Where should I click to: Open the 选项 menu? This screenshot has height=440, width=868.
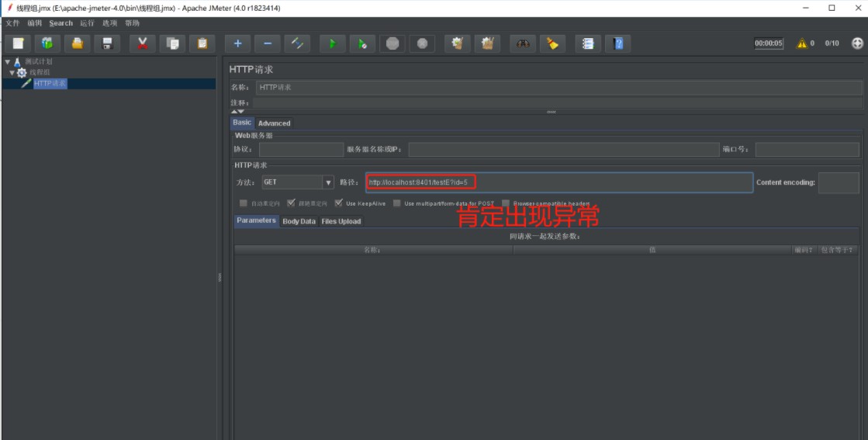[109, 23]
